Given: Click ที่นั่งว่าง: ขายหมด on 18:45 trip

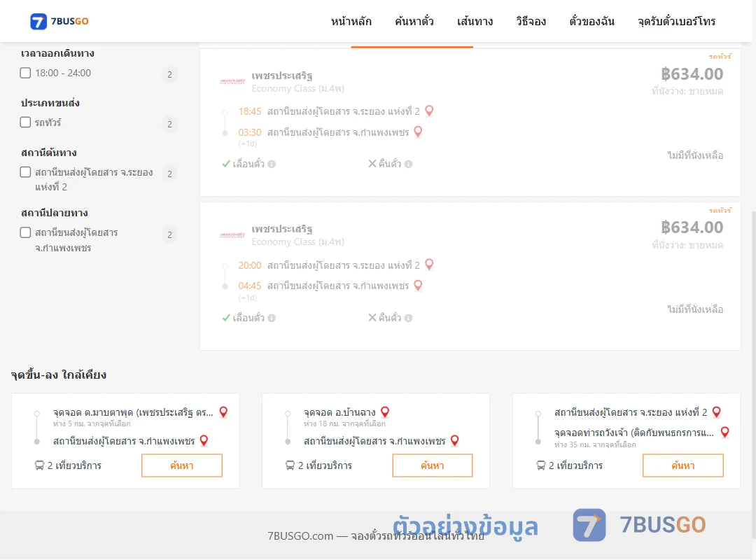Looking at the screenshot, I should [x=687, y=91].
